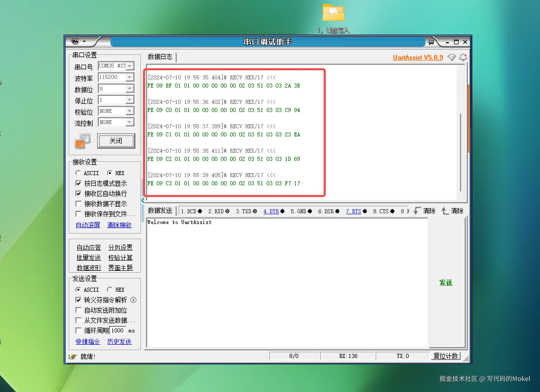Click the notification bell icon

(x=463, y=58)
